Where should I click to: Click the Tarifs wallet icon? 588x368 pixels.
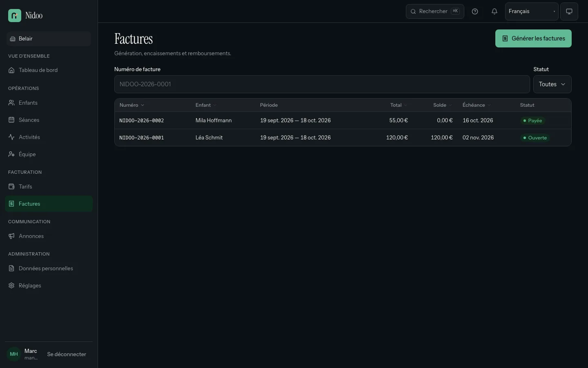(11, 187)
